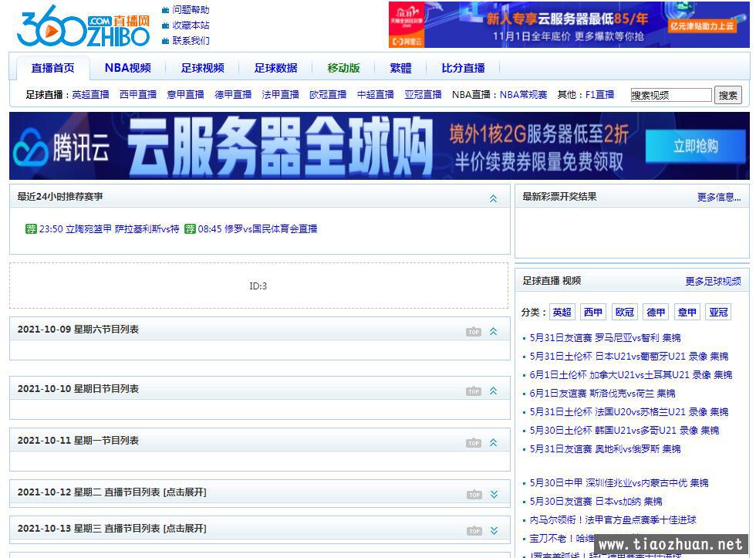The image size is (756, 558).
Task: Open 5月30日土伦杯 韩国U21vs多哥U21 link
Action: click(624, 430)
